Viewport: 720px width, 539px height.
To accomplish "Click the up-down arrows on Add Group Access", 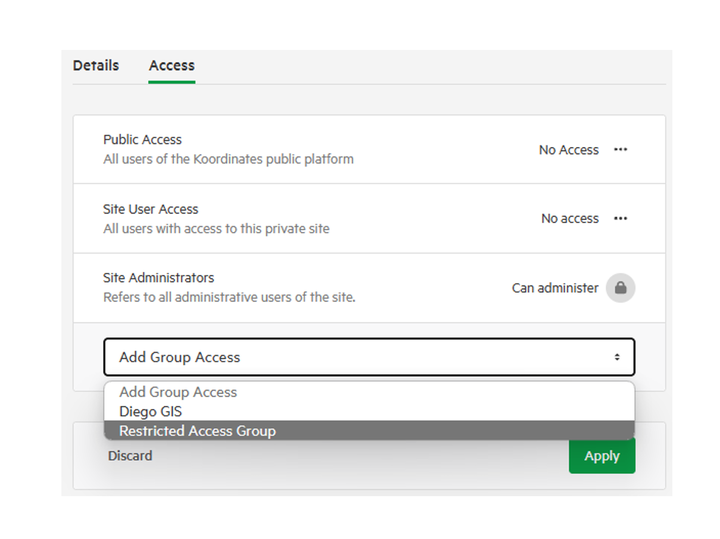I will (617, 357).
